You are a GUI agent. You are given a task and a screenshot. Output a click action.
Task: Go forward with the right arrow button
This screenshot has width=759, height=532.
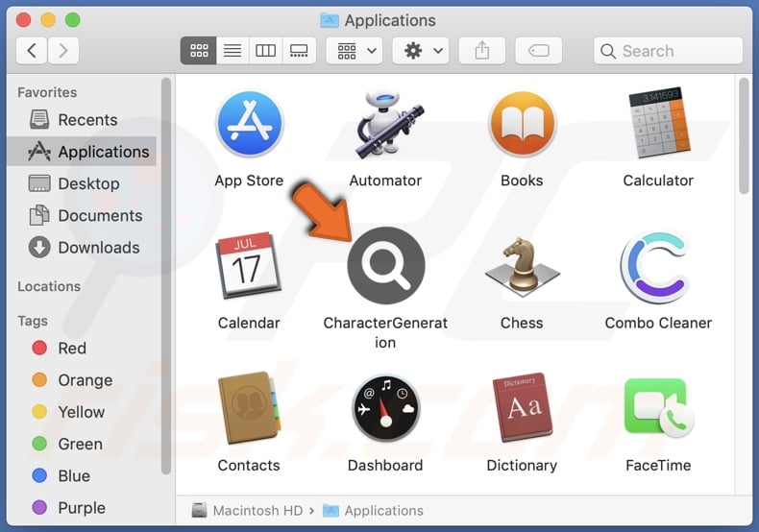[x=62, y=50]
